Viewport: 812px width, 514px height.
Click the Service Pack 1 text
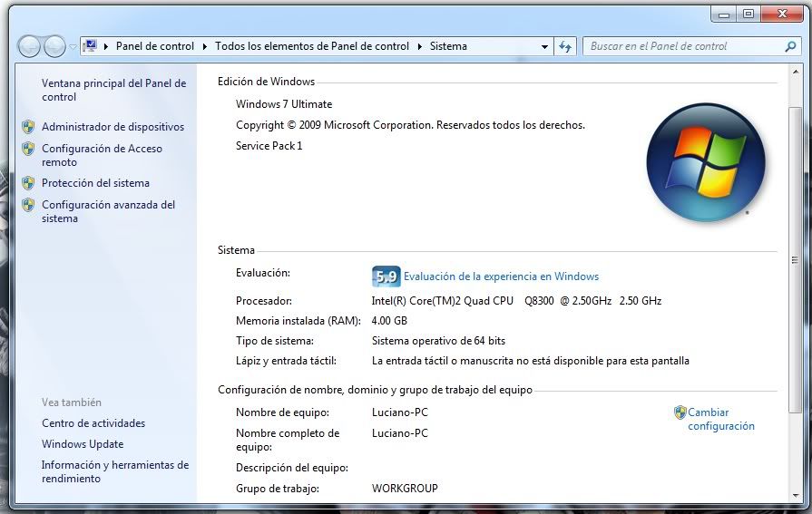tap(269, 146)
